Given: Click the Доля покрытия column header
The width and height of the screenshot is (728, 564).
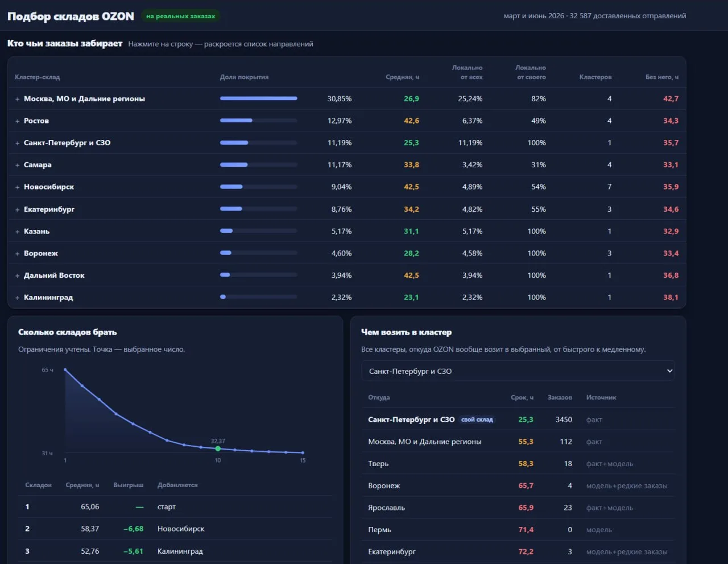Looking at the screenshot, I should pyautogui.click(x=244, y=77).
